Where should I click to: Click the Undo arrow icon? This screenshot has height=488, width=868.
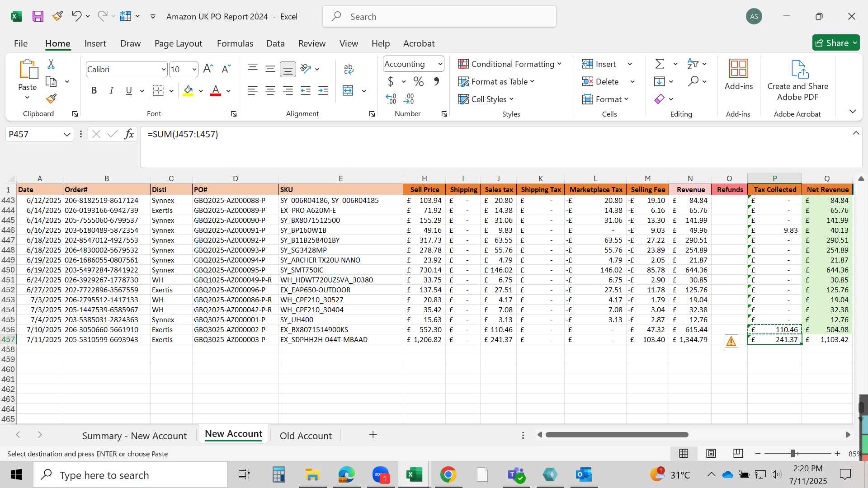[x=76, y=16]
